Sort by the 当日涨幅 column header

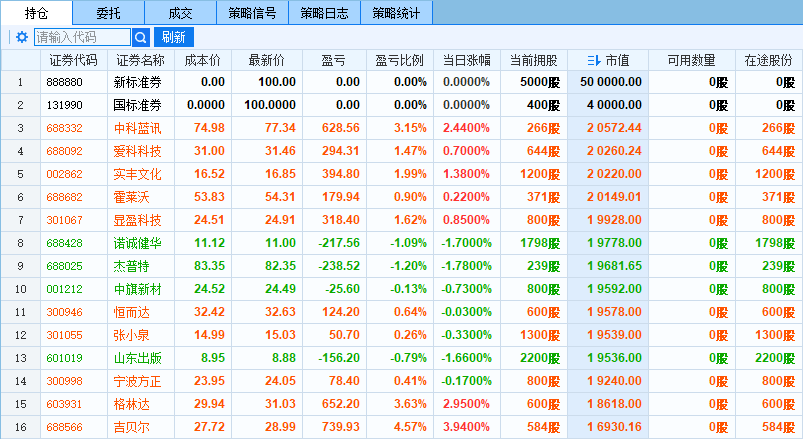[x=466, y=60]
